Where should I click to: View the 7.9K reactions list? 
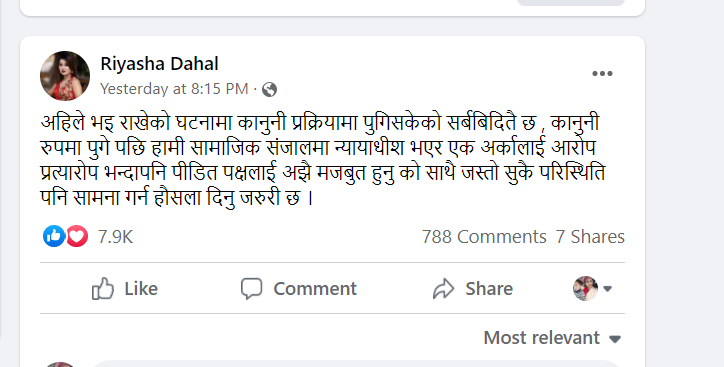click(x=115, y=237)
